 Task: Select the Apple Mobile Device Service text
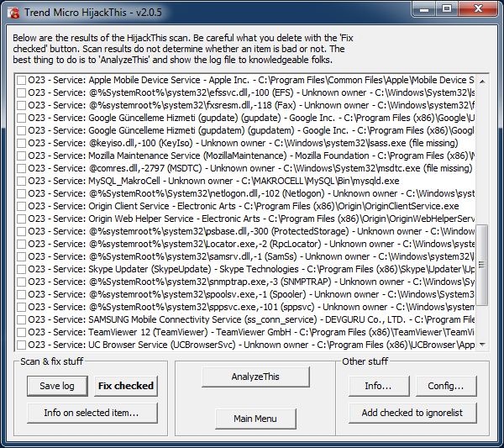[251, 80]
